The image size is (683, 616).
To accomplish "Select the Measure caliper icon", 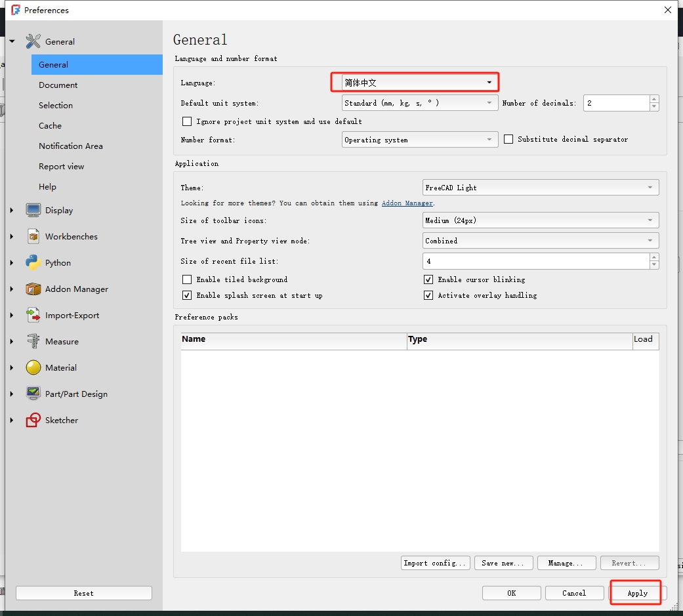I will (33, 341).
